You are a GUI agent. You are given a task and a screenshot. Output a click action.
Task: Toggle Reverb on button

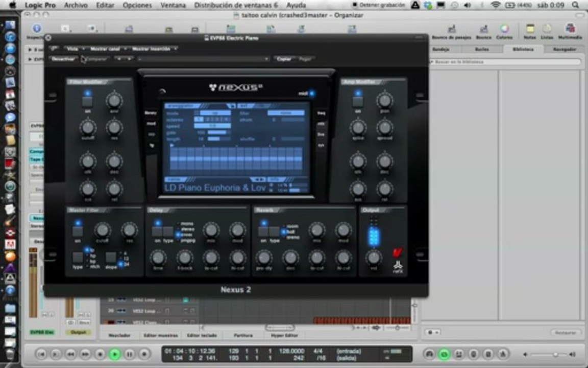[x=263, y=232]
